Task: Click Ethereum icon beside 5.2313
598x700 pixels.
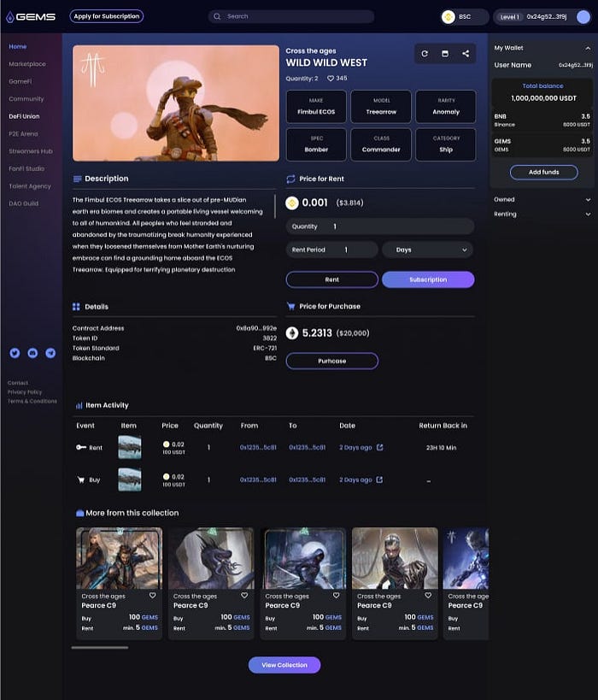Action: pyautogui.click(x=292, y=333)
